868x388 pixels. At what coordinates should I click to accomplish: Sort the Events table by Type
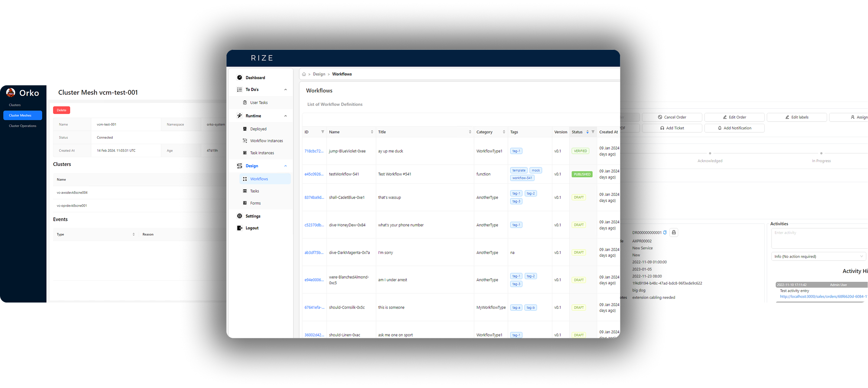point(133,235)
